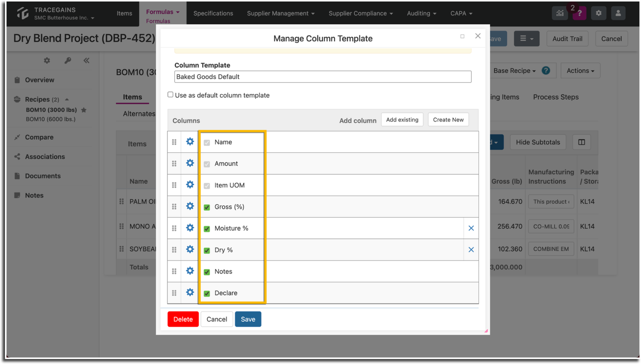Maximize the Manage Column Template dialog
The height and width of the screenshot is (364, 641).
tap(462, 37)
